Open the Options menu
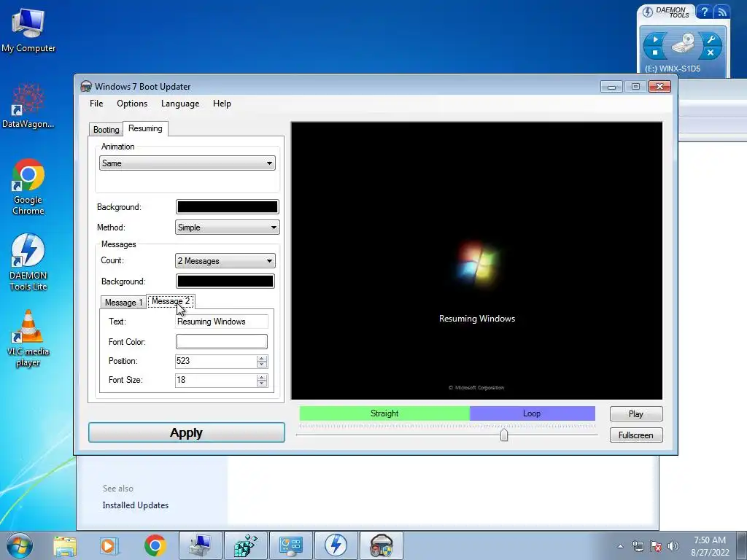 pyautogui.click(x=132, y=104)
